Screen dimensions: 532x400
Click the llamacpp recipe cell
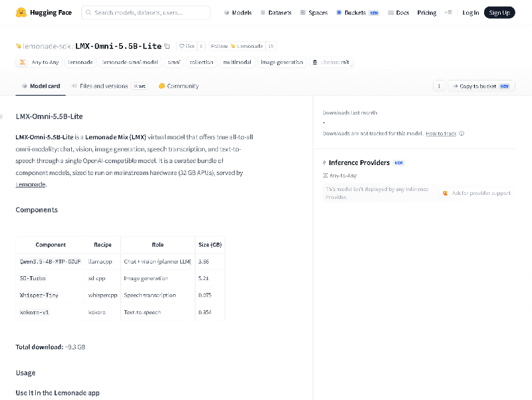coord(102,262)
